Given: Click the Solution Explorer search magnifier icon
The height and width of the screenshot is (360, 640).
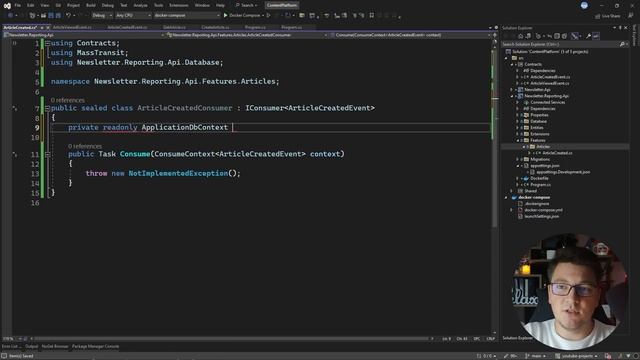Looking at the screenshot, I should [x=622, y=44].
